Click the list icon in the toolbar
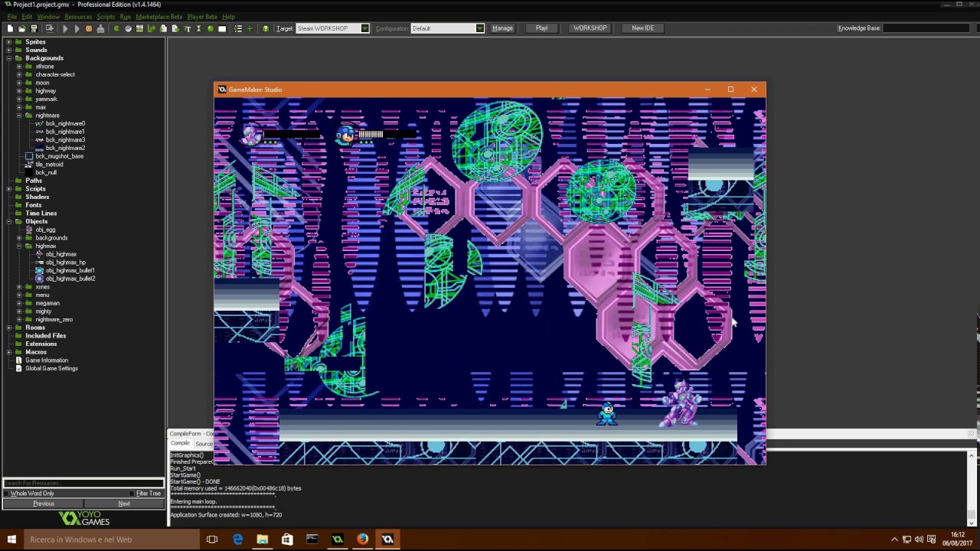 [238, 28]
